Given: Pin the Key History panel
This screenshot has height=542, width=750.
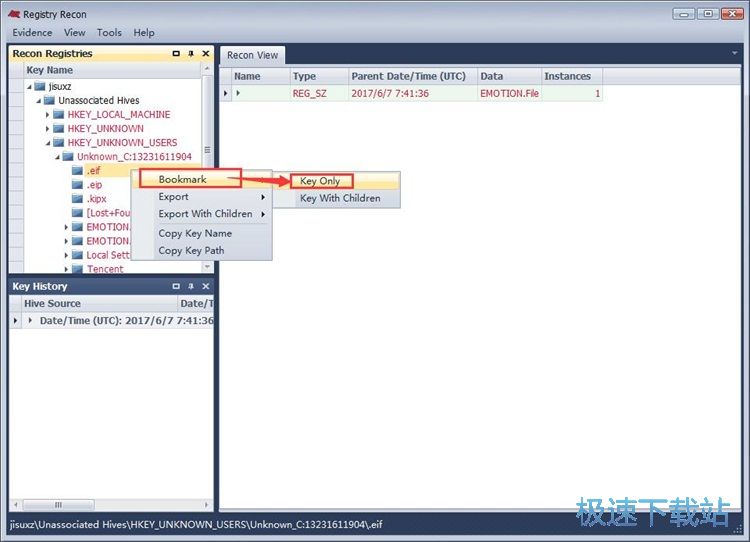Looking at the screenshot, I should (191, 286).
